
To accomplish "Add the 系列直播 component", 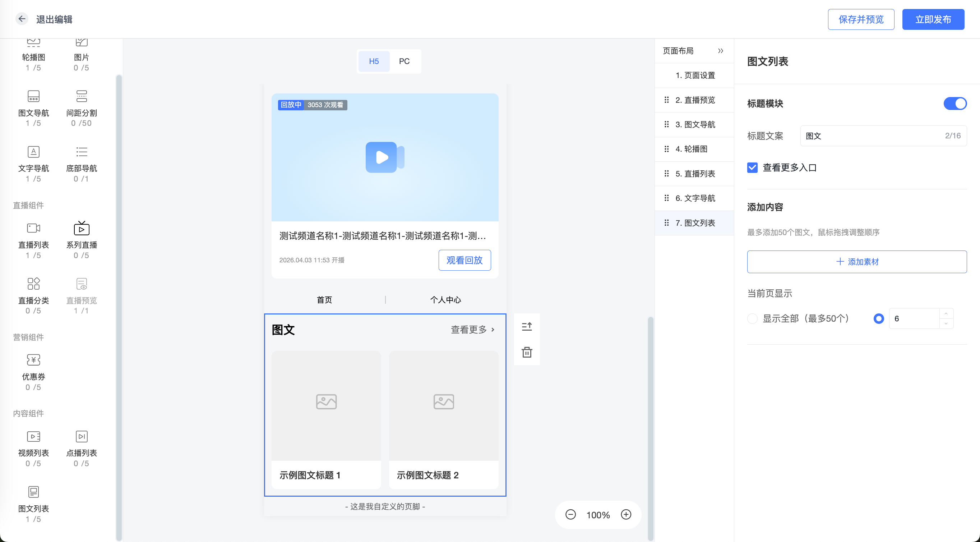I will (82, 240).
